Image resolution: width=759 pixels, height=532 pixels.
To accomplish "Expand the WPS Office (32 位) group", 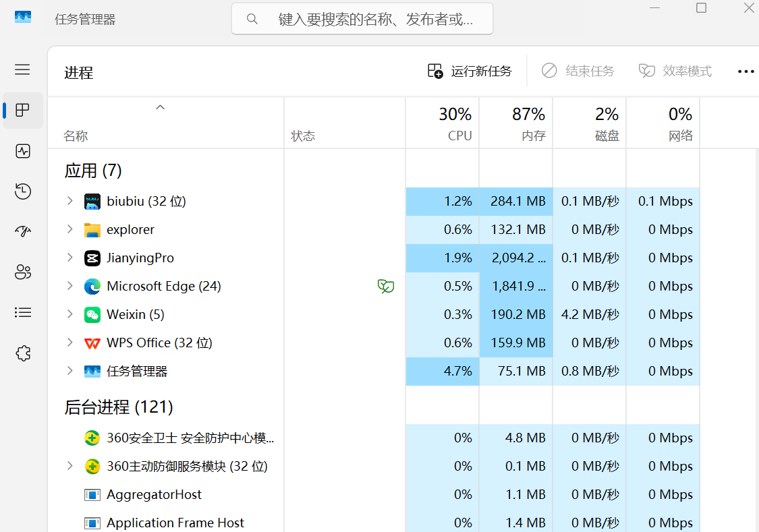I will point(69,343).
